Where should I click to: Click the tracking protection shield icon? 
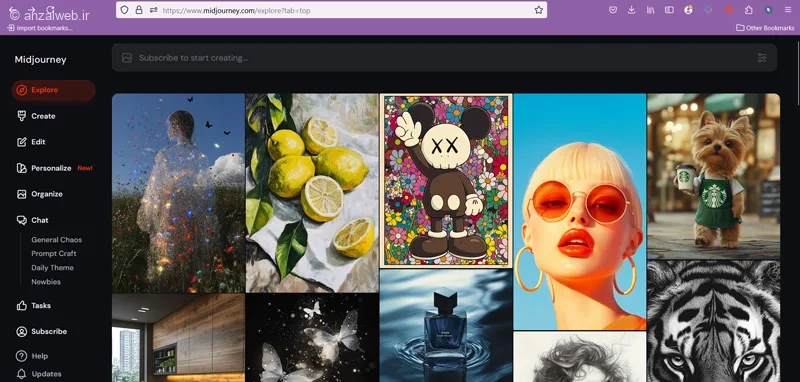pos(124,10)
